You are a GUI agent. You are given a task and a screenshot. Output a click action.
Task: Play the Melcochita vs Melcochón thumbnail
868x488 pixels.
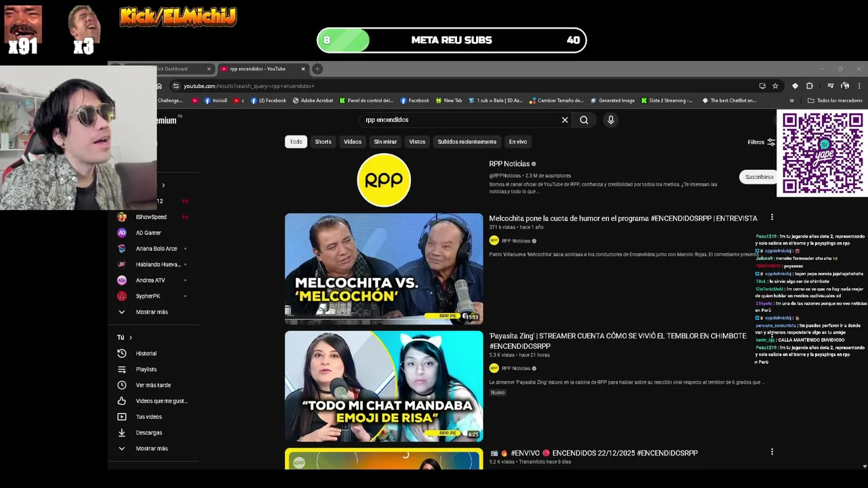pos(384,268)
